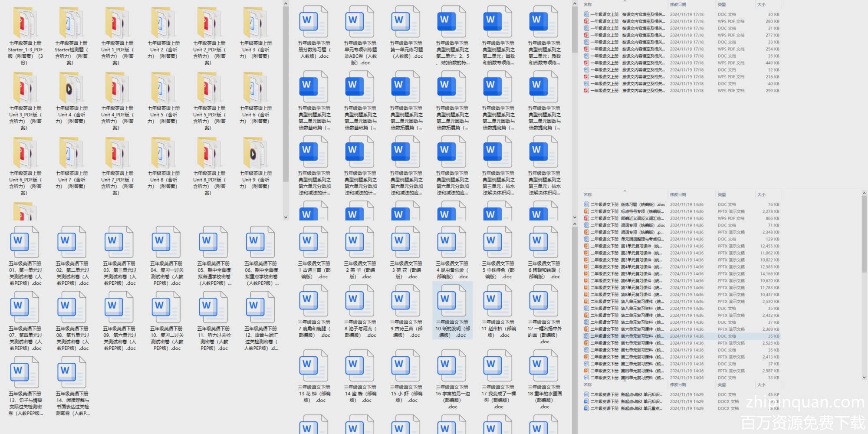Image resolution: width=868 pixels, height=434 pixels.
Task: Sort 二年级语文下册 list by 大小 column
Action: point(761,195)
